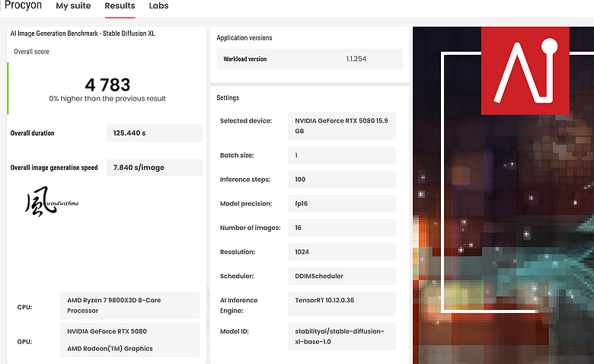594x364 pixels.
Task: Click the TensorRT 10.12.0.36 engine field
Action: tap(341, 304)
